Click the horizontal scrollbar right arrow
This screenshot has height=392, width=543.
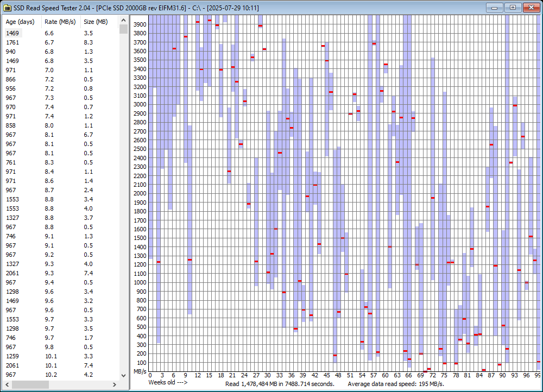point(115,384)
